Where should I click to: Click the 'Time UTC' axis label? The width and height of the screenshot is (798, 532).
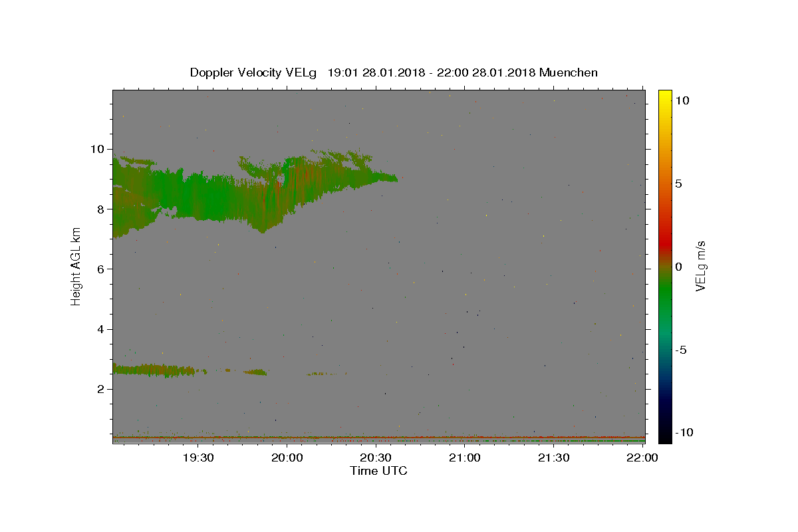click(378, 471)
